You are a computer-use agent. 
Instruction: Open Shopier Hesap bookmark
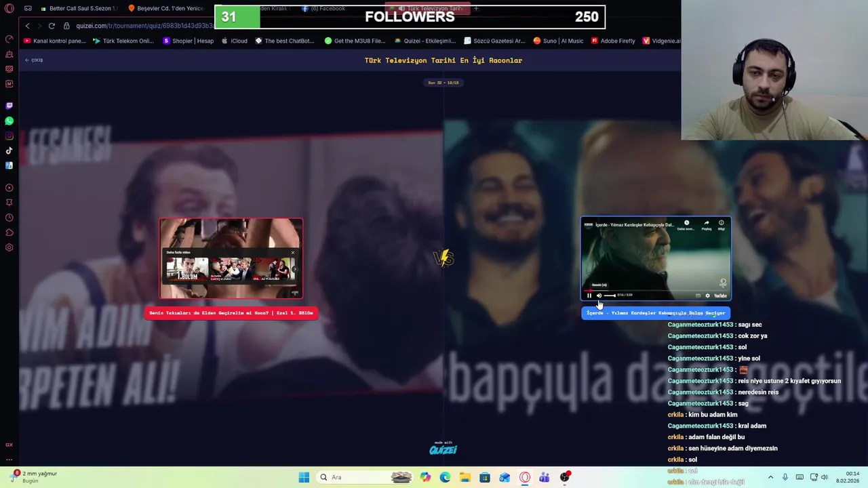pyautogui.click(x=188, y=41)
